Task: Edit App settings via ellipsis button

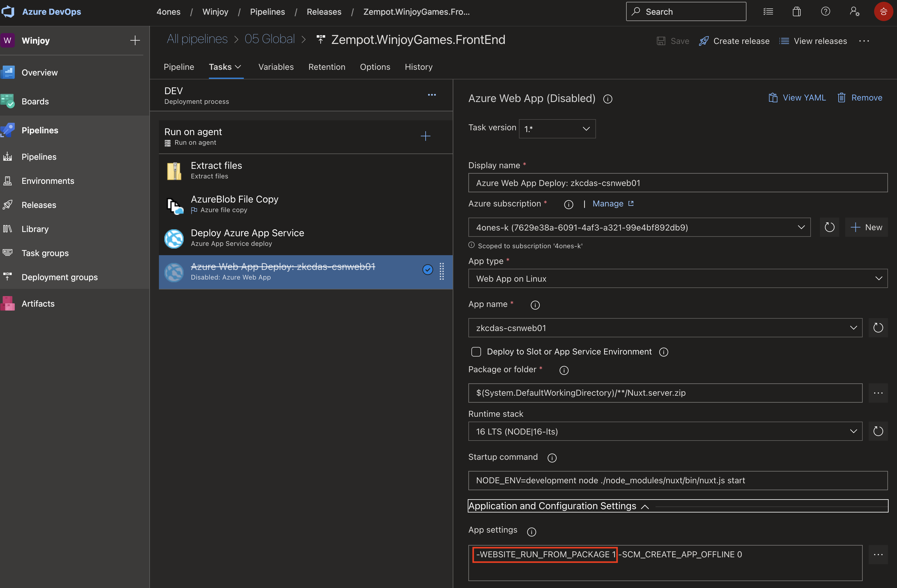Action: [878, 555]
